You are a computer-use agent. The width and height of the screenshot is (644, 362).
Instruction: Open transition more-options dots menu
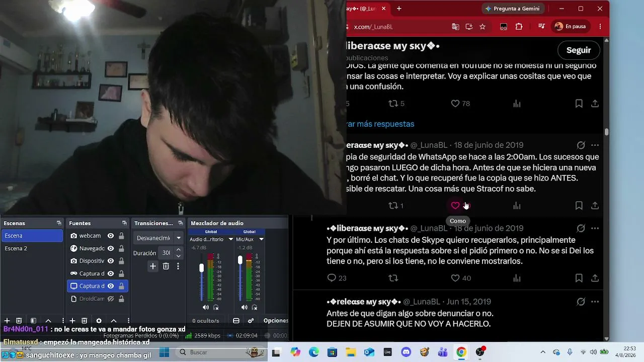coord(178,266)
